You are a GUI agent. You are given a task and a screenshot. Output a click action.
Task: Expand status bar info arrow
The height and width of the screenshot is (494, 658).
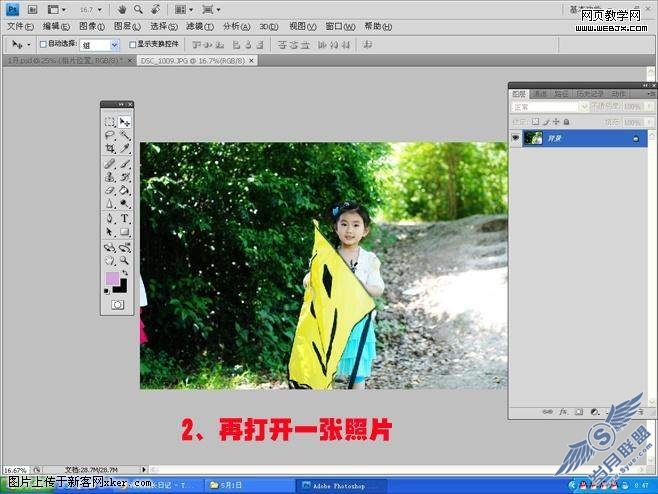coord(144,470)
